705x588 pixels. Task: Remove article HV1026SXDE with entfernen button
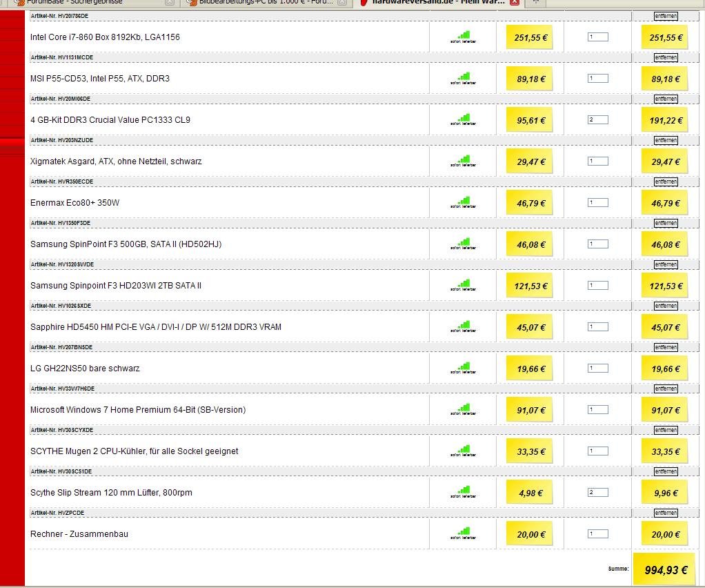666,306
